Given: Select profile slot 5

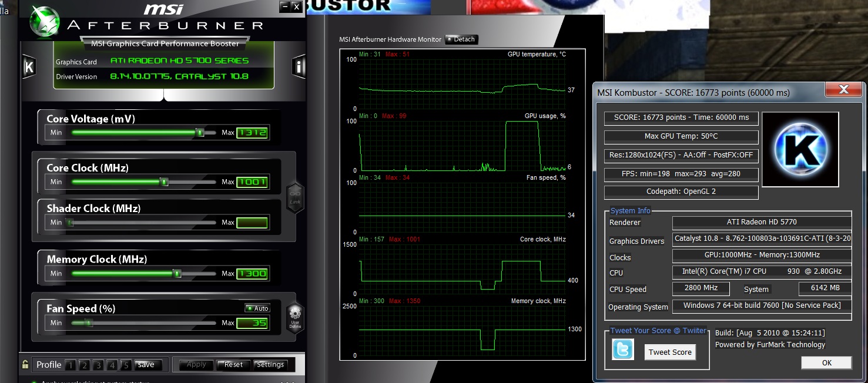Looking at the screenshot, I should 126,365.
